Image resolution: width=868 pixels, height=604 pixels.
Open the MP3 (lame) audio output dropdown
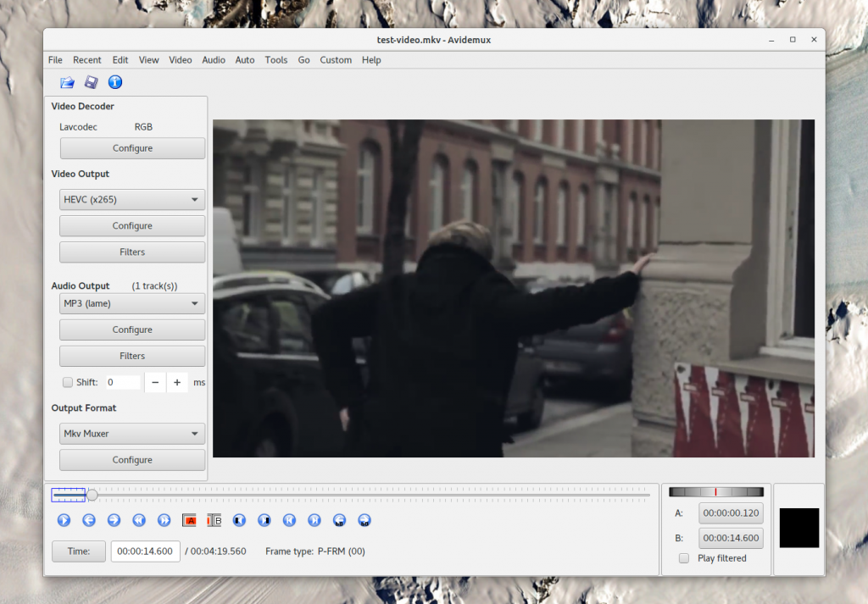[x=132, y=303]
